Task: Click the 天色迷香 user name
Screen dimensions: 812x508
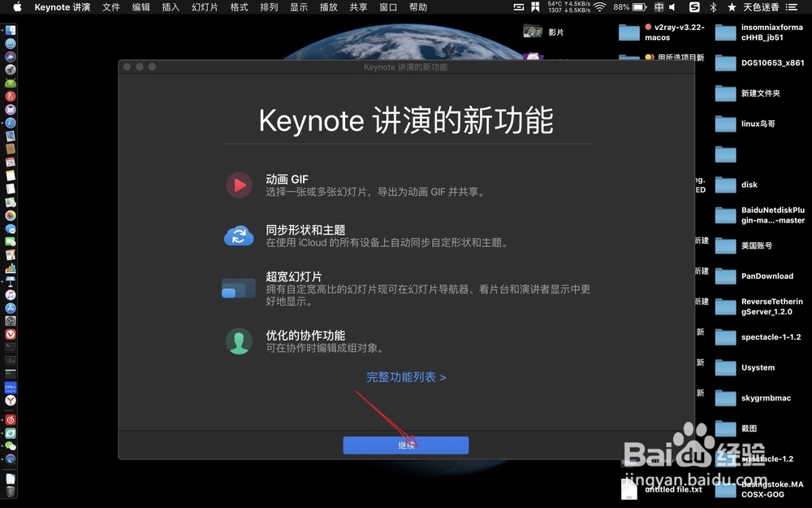Action: coord(761,7)
